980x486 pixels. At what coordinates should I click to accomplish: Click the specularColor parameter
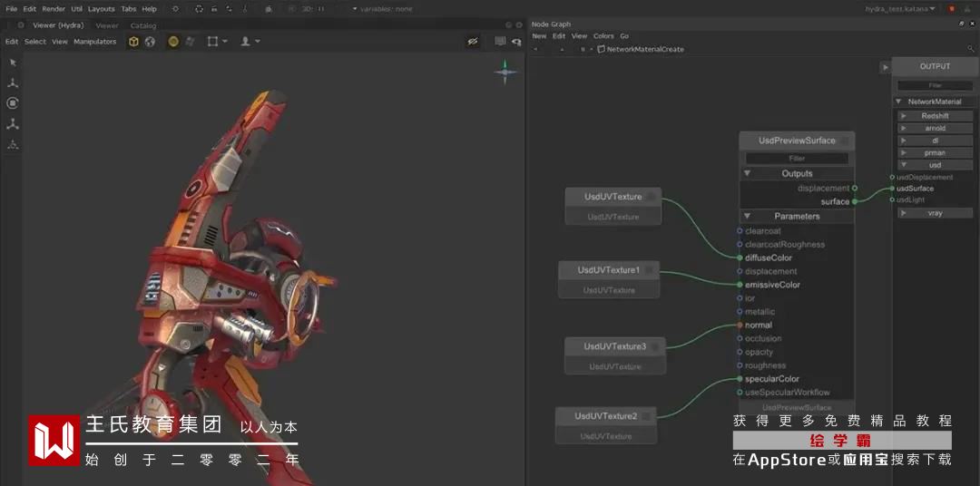[x=772, y=379]
